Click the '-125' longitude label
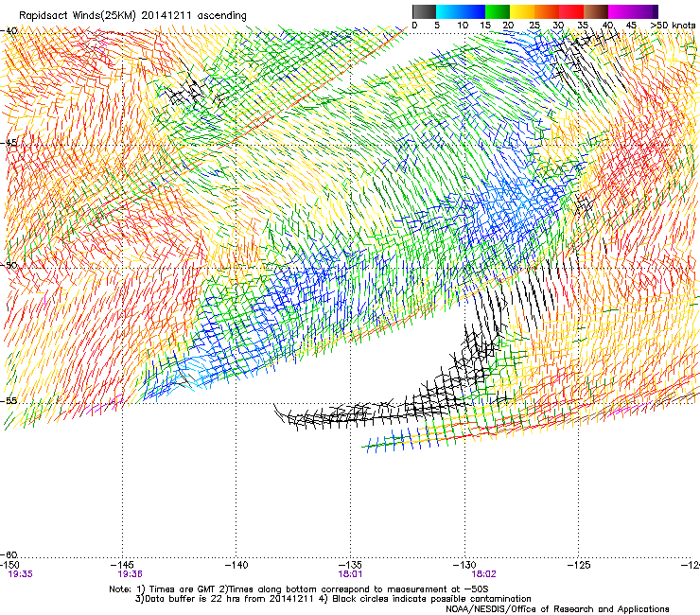 (x=579, y=565)
